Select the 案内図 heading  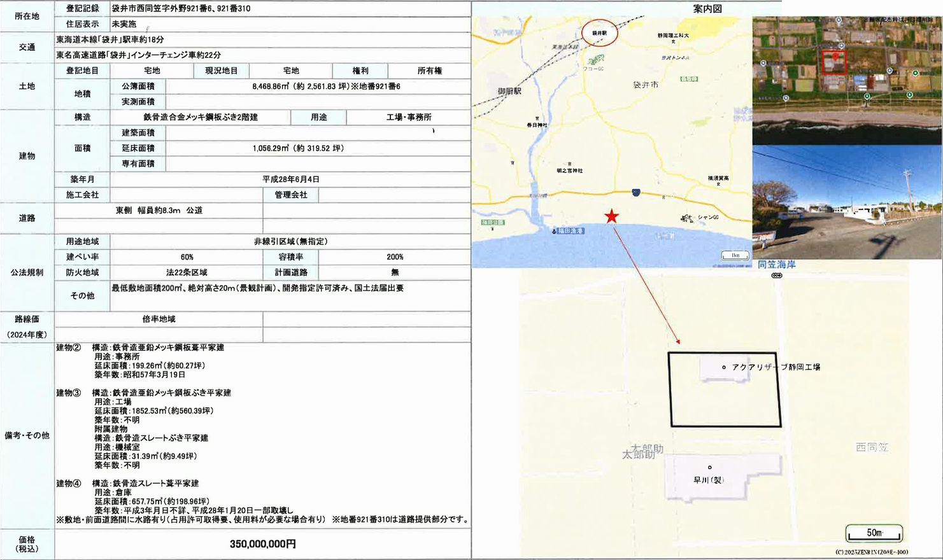(707, 9)
